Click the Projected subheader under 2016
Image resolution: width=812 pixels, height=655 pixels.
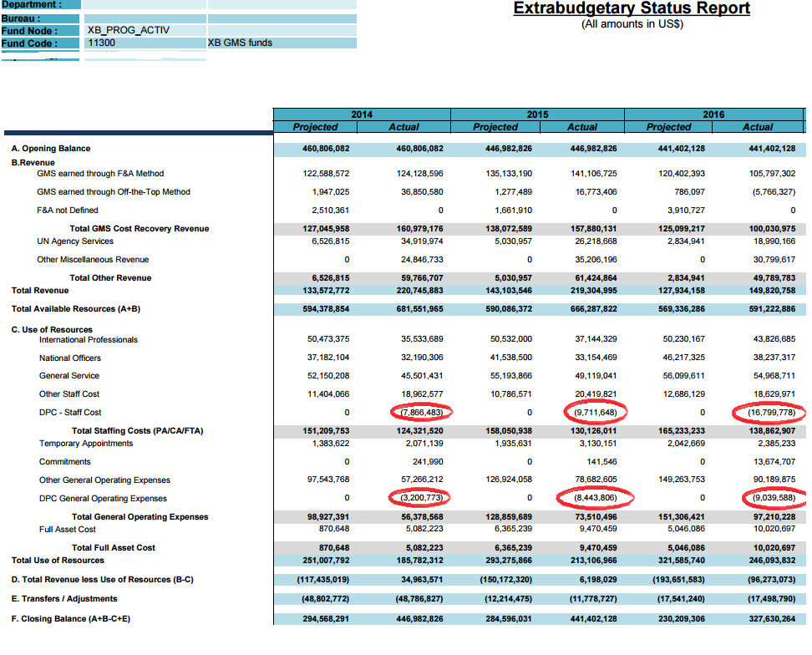pos(668,127)
